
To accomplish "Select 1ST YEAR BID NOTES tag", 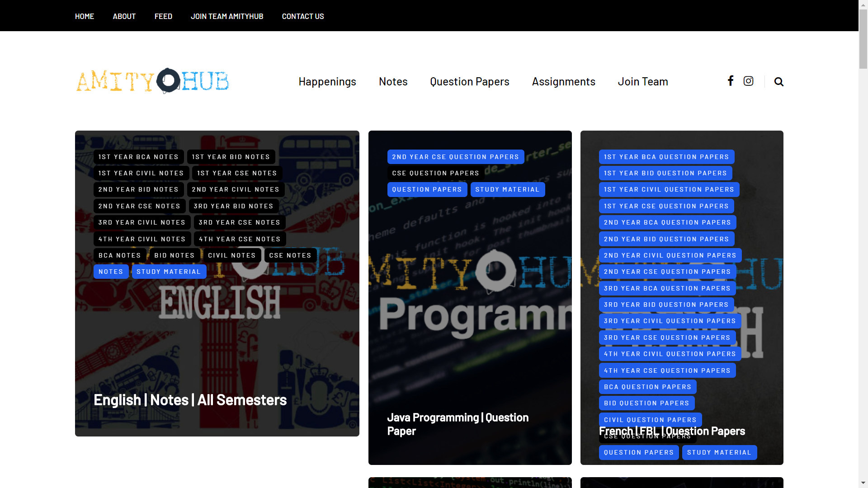I will 231,157.
